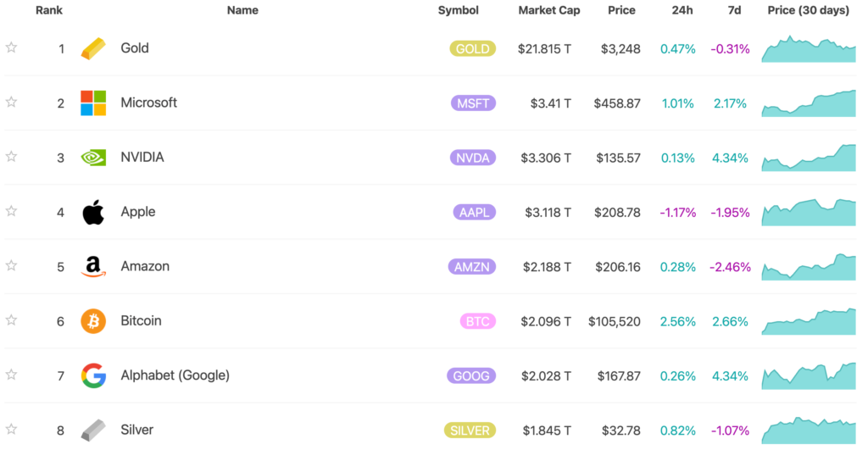This screenshot has height=450, width=868.
Task: Click the NVIDIA logo icon
Action: [93, 158]
